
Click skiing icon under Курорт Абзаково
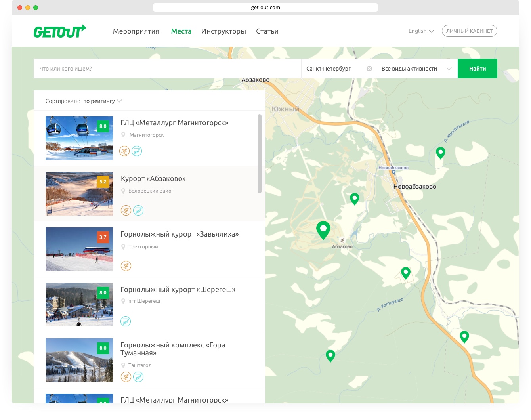tap(126, 210)
